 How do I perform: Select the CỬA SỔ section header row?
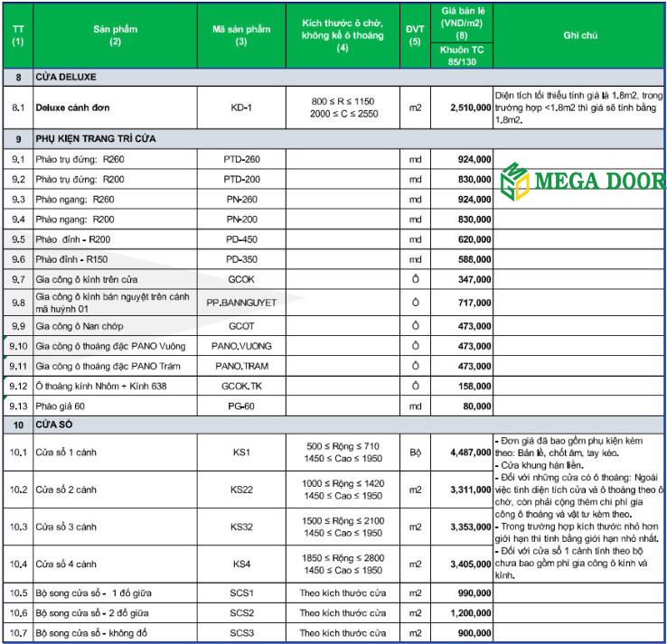(x=56, y=425)
